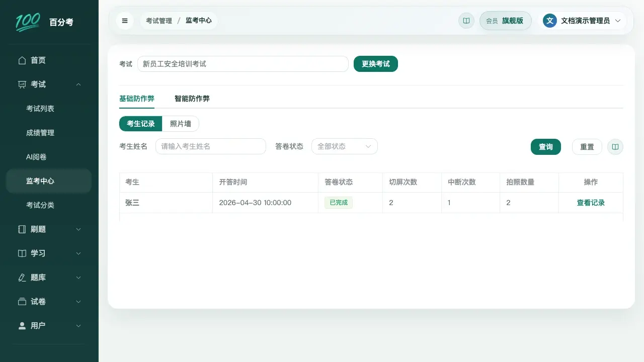The height and width of the screenshot is (362, 644).
Task: Click 监考中心 in the breadcrumb
Action: (199, 21)
